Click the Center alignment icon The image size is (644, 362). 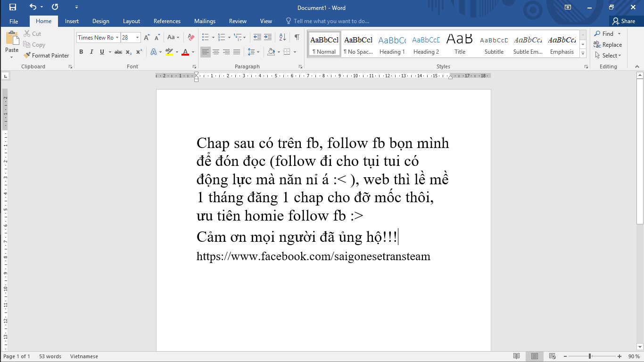point(216,52)
